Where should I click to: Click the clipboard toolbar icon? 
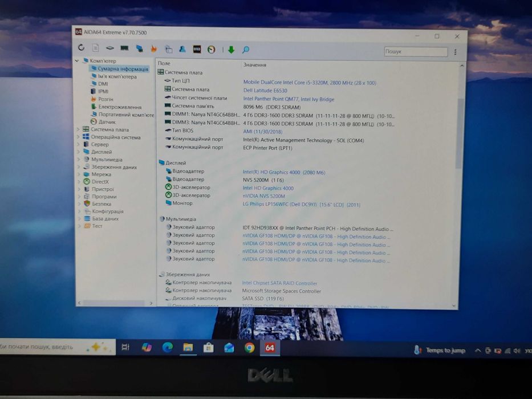pos(168,49)
